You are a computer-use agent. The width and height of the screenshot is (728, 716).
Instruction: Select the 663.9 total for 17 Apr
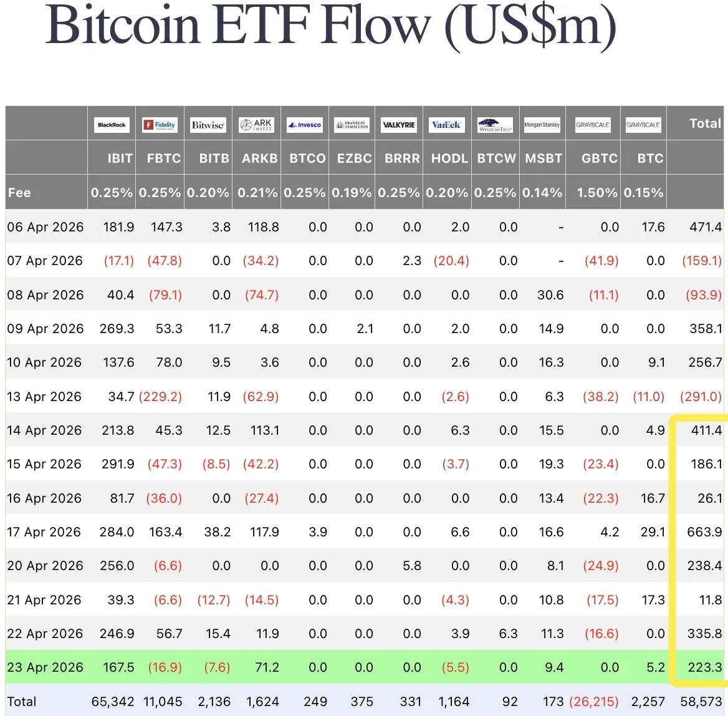pyautogui.click(x=704, y=532)
